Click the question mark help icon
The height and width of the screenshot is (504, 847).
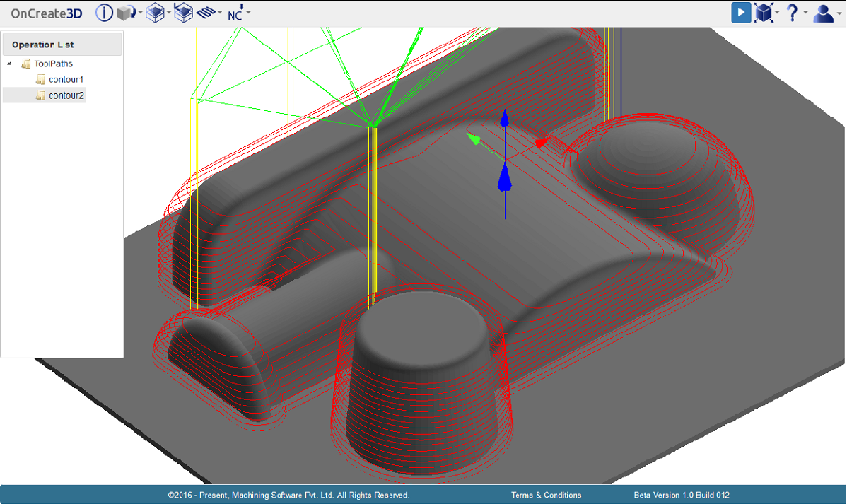[x=793, y=13]
